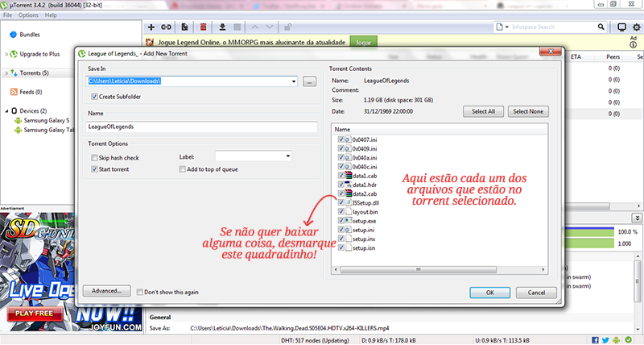The height and width of the screenshot is (345, 644).
Task: Click Select All button
Action: [x=483, y=111]
